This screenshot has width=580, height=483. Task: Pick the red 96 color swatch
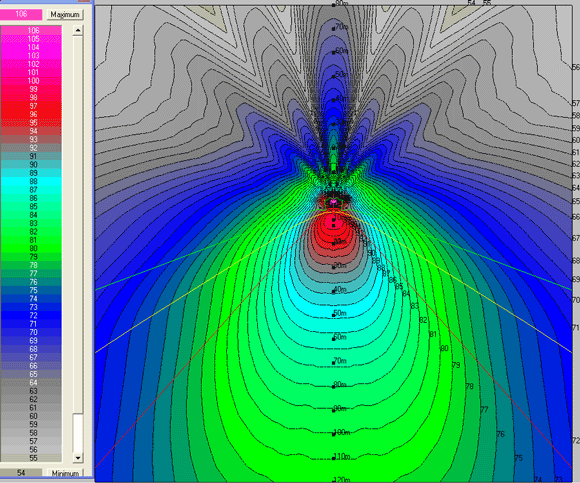(31, 114)
